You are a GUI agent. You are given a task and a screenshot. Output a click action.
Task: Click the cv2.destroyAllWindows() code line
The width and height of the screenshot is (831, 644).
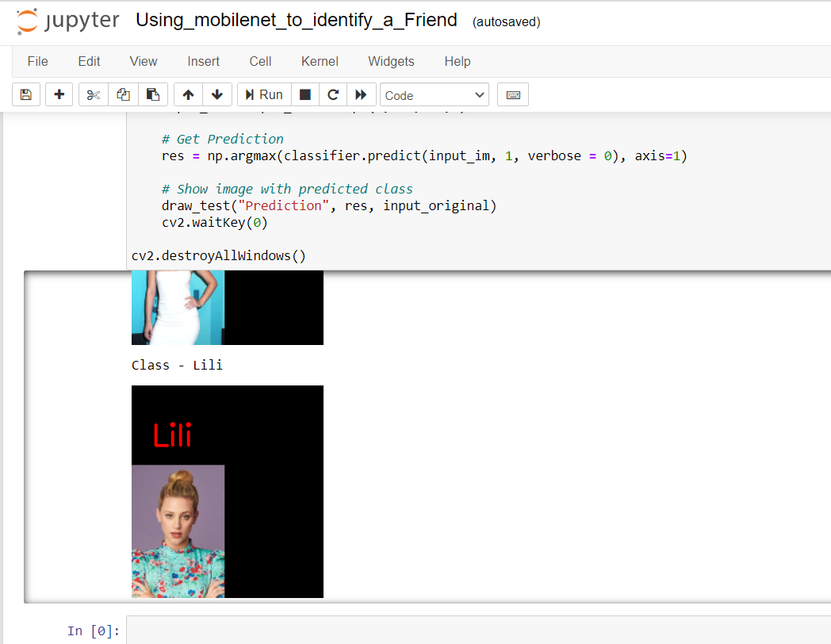(219, 256)
